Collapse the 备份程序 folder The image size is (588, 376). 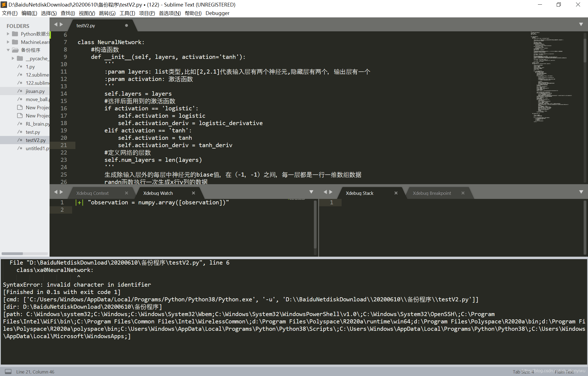(8, 50)
